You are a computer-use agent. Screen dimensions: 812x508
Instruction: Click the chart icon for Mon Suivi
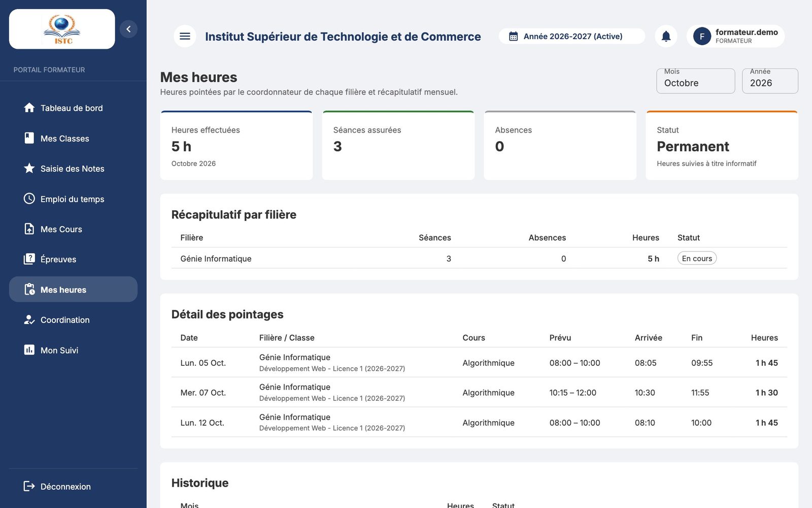point(29,350)
